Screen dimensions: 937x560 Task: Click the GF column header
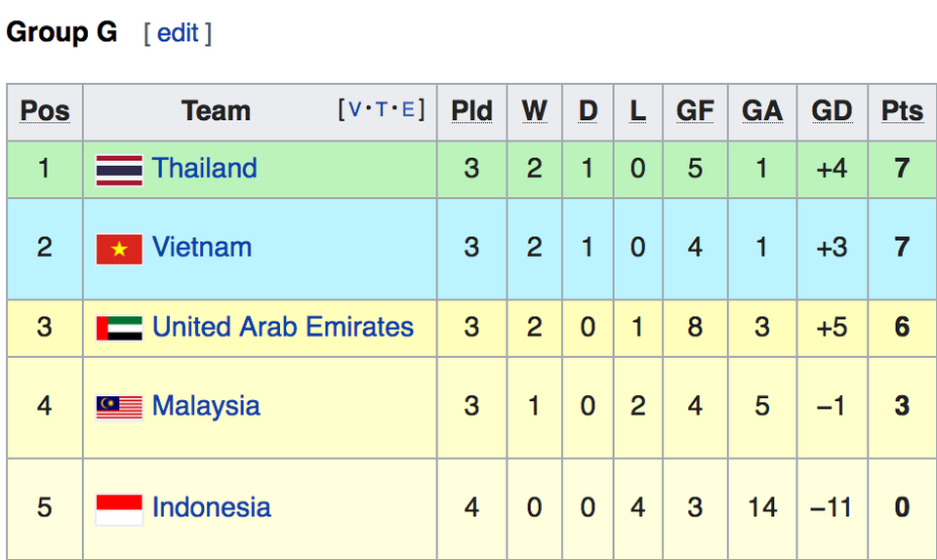pyautogui.click(x=695, y=111)
